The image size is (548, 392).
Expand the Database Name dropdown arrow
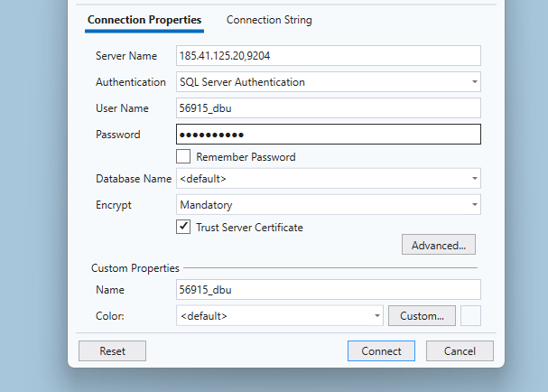click(474, 179)
